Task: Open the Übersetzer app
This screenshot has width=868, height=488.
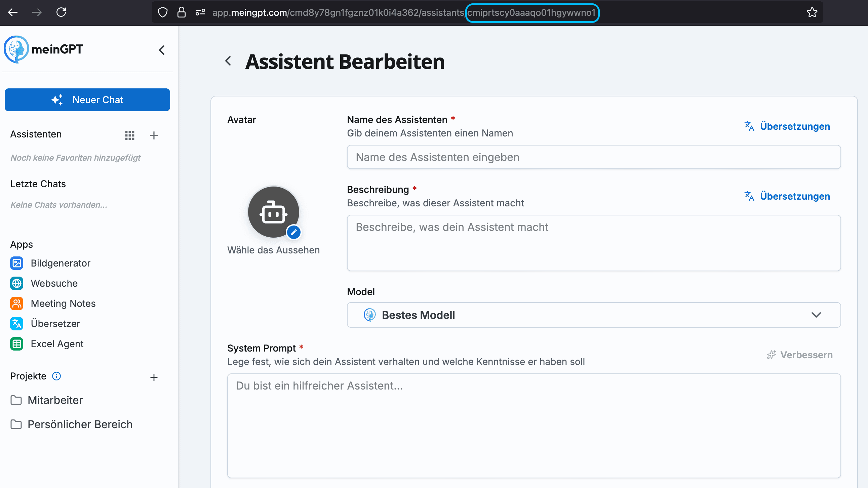Action: (x=55, y=324)
